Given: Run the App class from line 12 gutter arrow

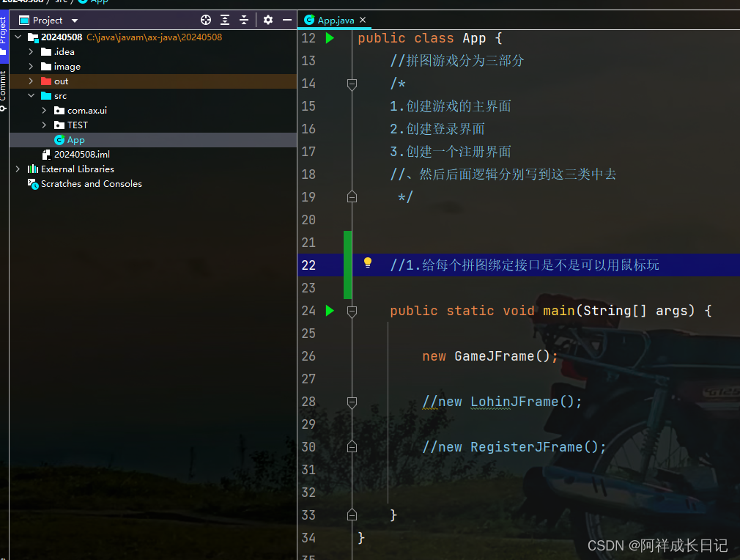Looking at the screenshot, I should pyautogui.click(x=330, y=38).
